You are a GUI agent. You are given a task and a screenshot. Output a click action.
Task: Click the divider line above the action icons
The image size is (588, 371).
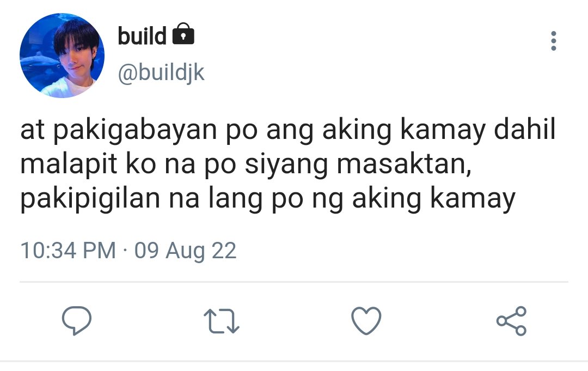coord(294,282)
